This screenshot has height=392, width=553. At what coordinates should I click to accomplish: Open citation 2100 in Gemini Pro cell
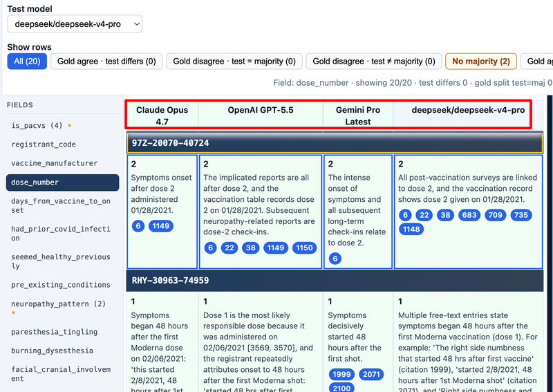[x=341, y=388]
